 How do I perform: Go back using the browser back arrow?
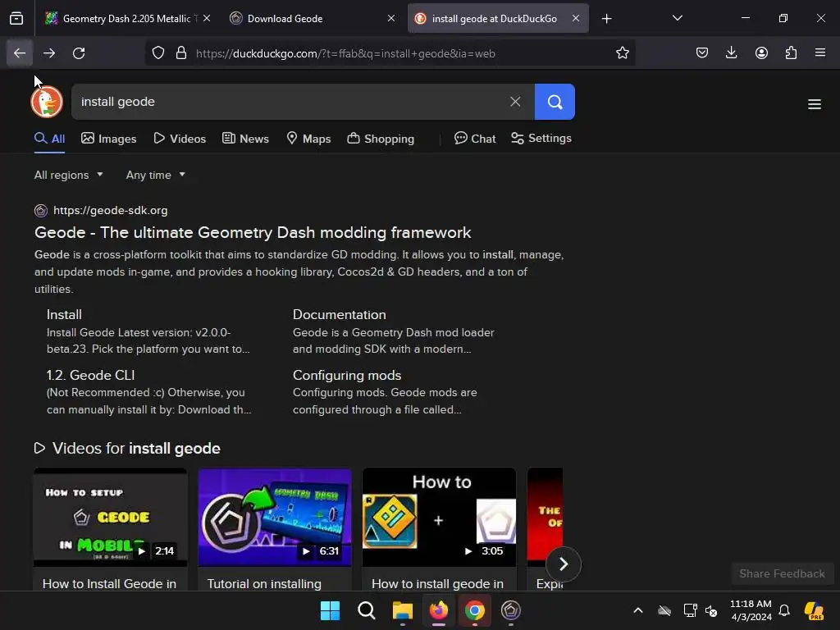point(20,53)
